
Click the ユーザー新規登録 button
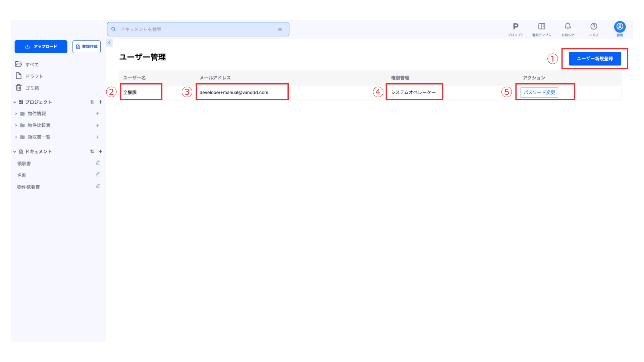coord(595,59)
